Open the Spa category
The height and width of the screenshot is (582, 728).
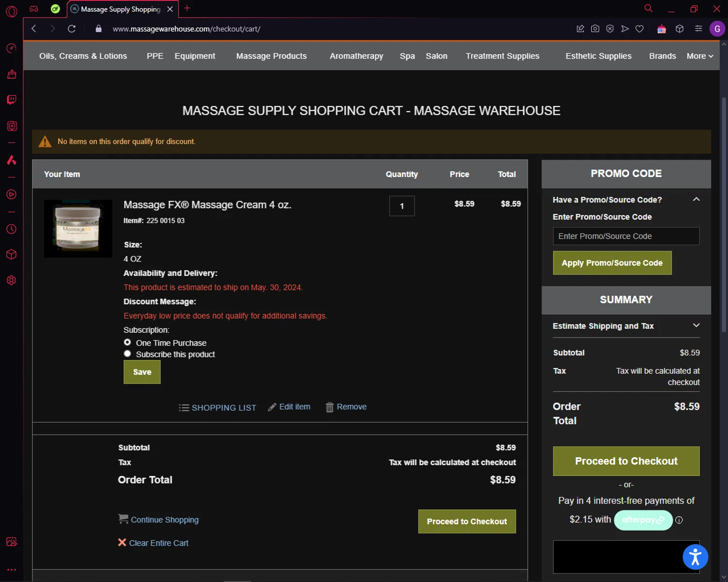407,56
